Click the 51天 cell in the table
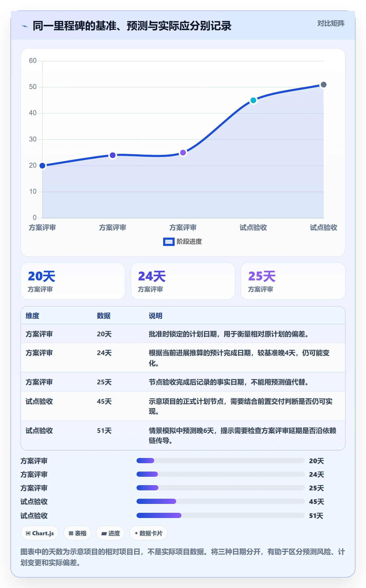Screen dimensions: 366x588 (x=104, y=431)
